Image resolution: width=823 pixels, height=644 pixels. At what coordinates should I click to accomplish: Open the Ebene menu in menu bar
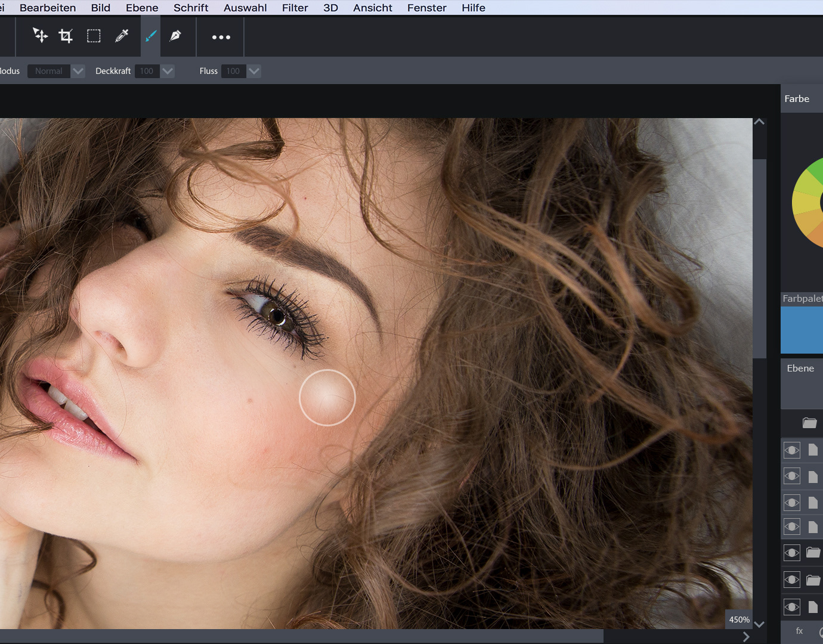coord(142,8)
